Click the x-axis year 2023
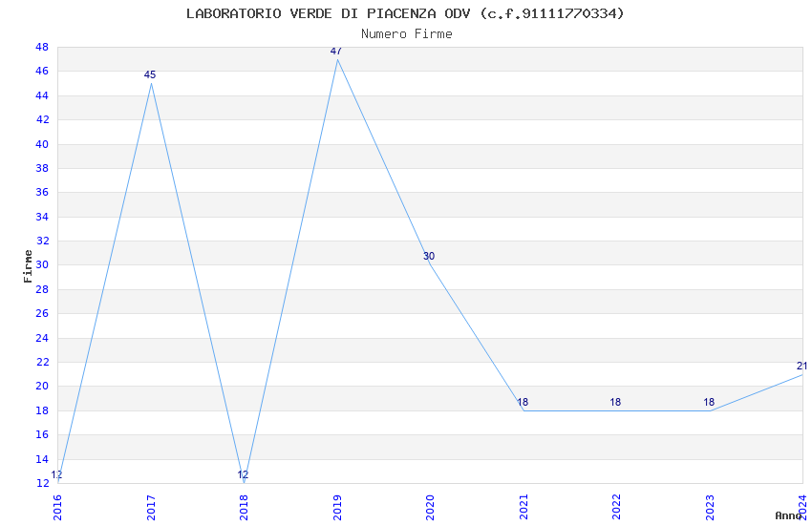 coord(710,508)
